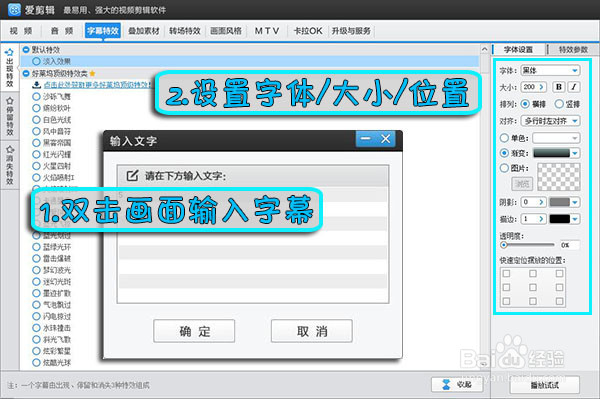Click the checkered image preview thumbnail
This screenshot has width=600, height=399.
[559, 177]
